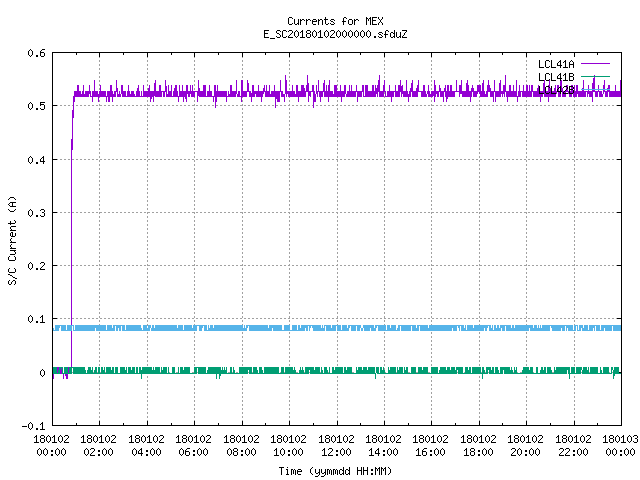Click the LCL42B legend label

click(556, 90)
